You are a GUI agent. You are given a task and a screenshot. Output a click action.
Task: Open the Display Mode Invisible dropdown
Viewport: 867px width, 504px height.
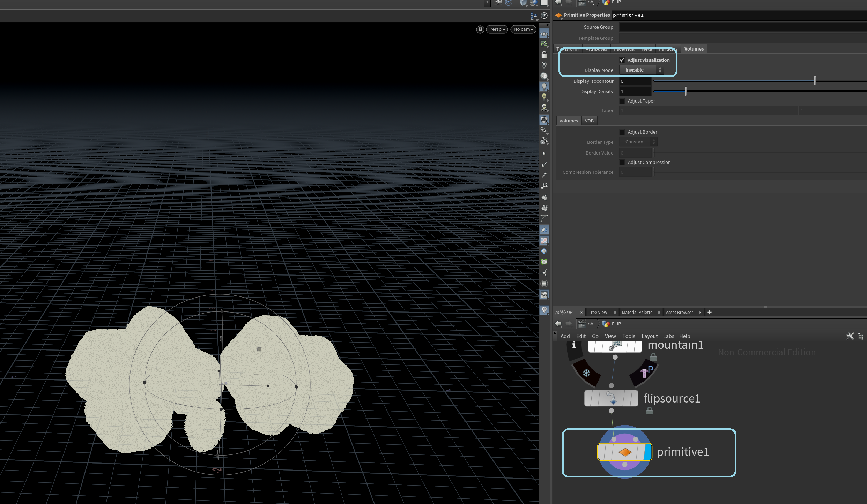pos(642,70)
